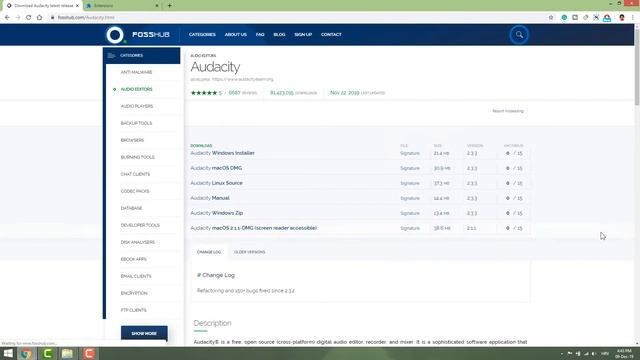Select Ebook Apps category
This screenshot has height=360, width=640.
pos(133,259)
